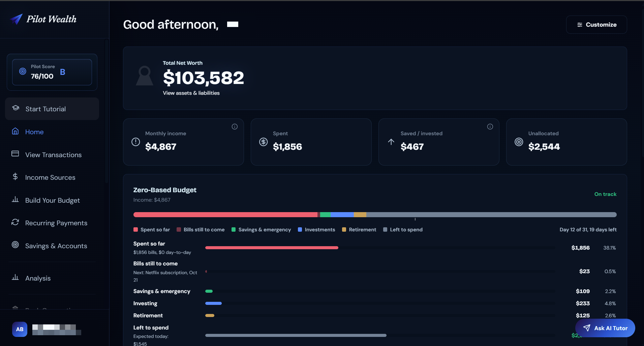Click the Pilot Score target icon
The width and height of the screenshot is (644, 346).
pyautogui.click(x=23, y=71)
